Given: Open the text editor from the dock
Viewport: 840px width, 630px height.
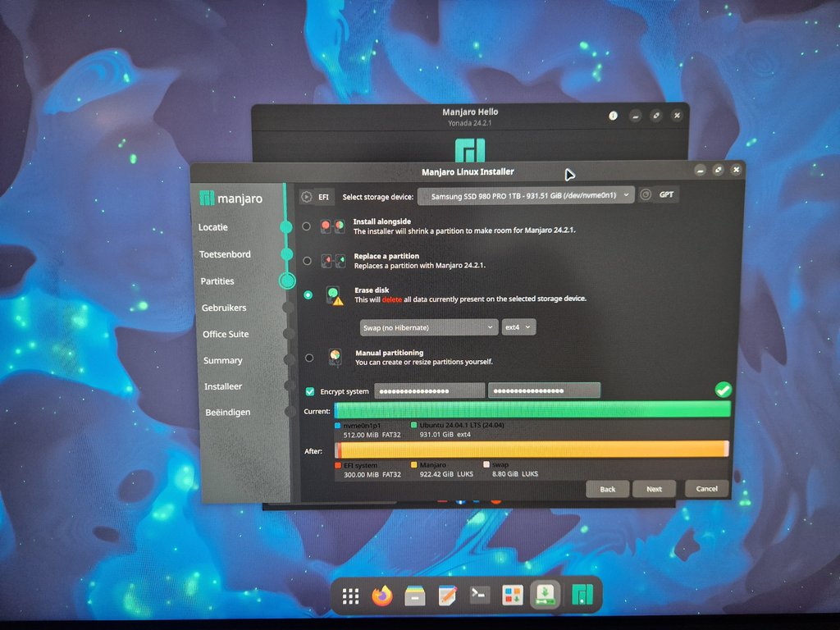Looking at the screenshot, I should coord(447,596).
